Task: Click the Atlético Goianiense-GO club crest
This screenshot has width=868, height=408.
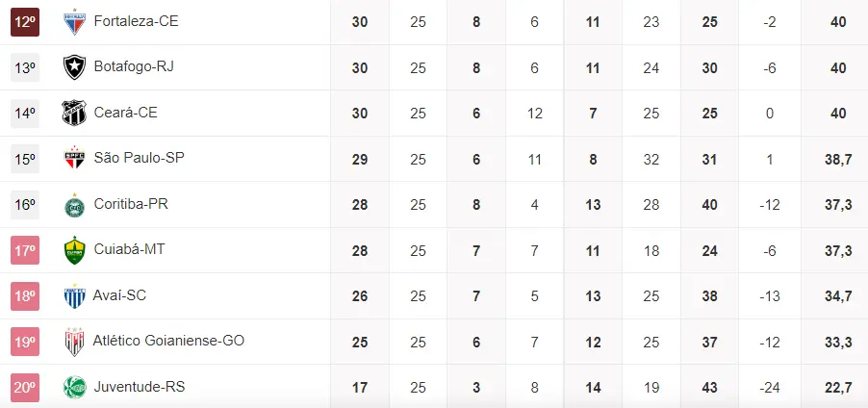Action: pyautogui.click(x=74, y=342)
